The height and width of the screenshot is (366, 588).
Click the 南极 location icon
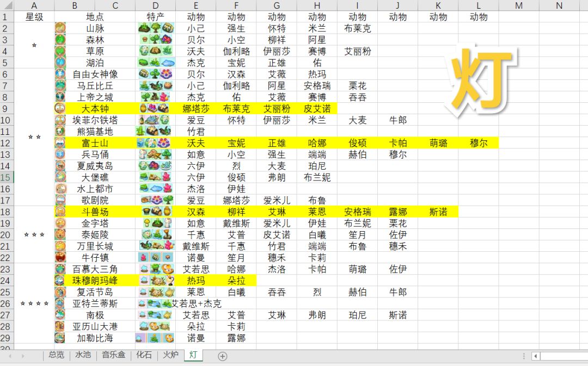[x=60, y=315]
